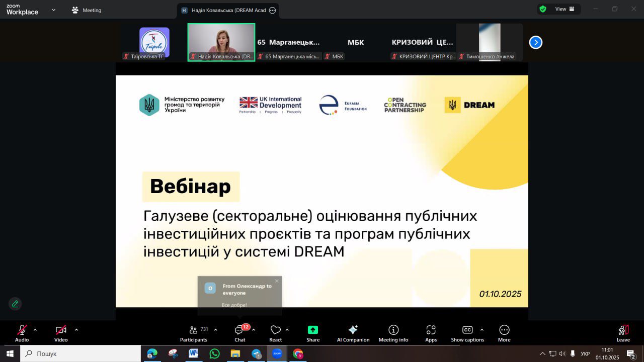Open AI Companion
644x362 pixels.
pyautogui.click(x=353, y=333)
